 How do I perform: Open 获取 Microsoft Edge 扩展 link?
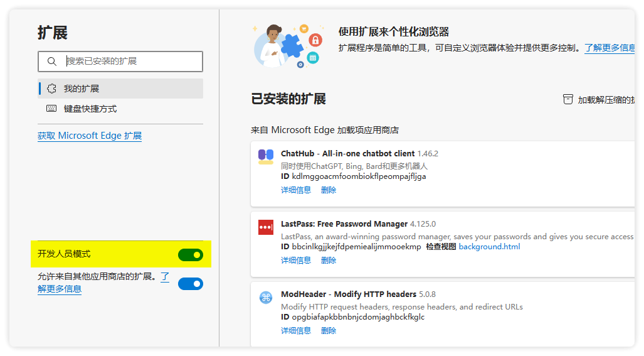pyautogui.click(x=90, y=136)
